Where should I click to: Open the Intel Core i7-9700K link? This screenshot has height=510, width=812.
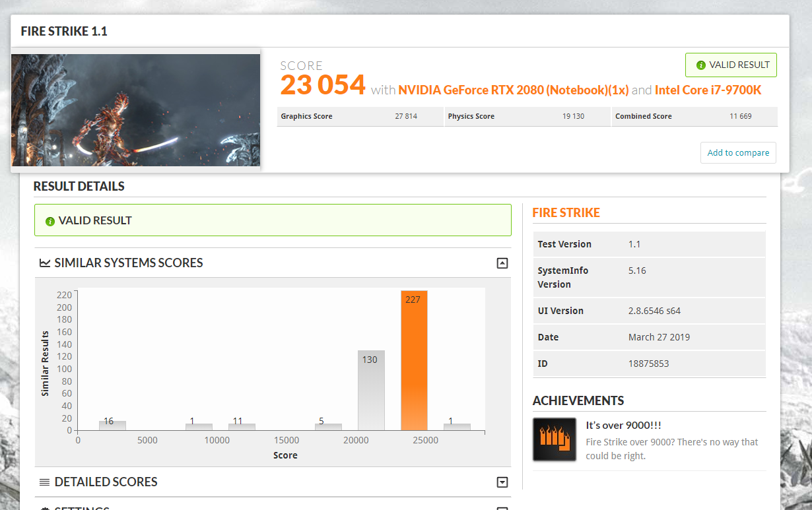pos(708,90)
